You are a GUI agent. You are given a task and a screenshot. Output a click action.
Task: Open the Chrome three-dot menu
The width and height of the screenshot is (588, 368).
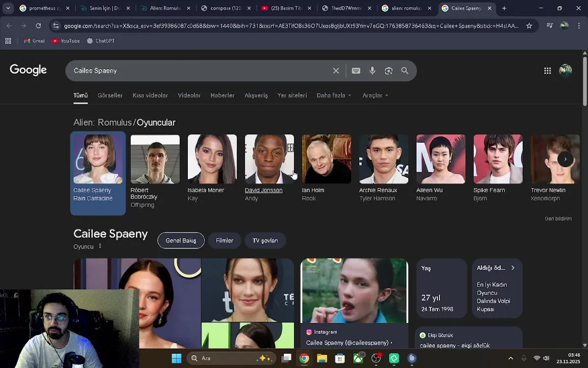point(579,26)
